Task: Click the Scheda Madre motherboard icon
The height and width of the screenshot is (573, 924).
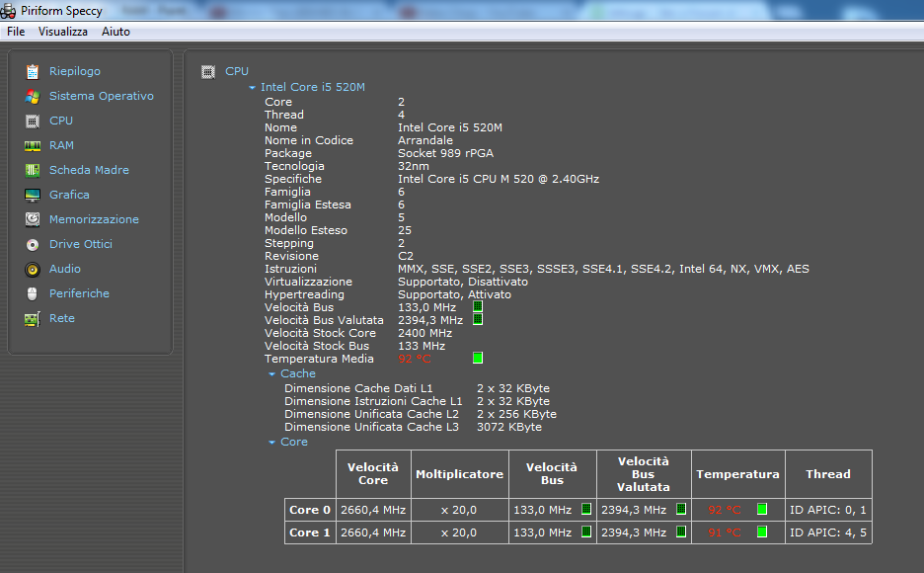Action: (33, 170)
